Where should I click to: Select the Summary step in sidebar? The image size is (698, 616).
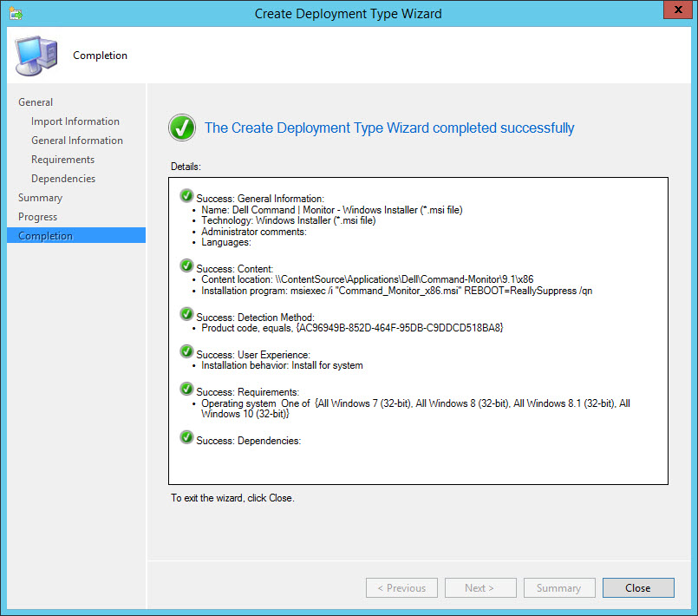[x=41, y=198]
